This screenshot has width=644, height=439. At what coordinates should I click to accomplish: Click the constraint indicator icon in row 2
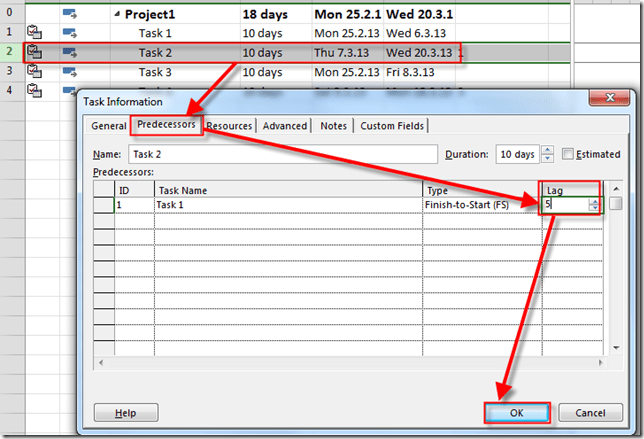coord(34,53)
